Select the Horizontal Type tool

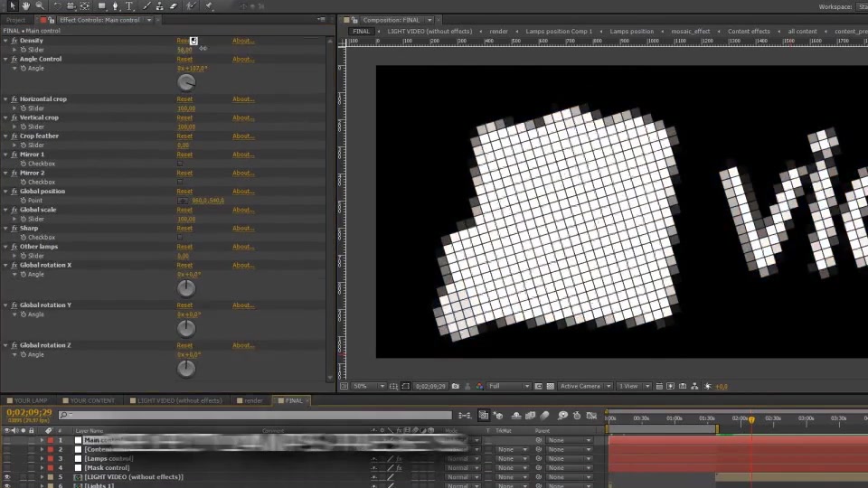pyautogui.click(x=129, y=5)
